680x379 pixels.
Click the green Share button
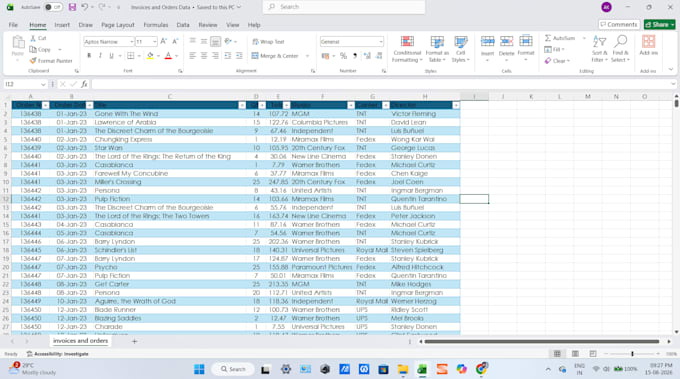659,24
